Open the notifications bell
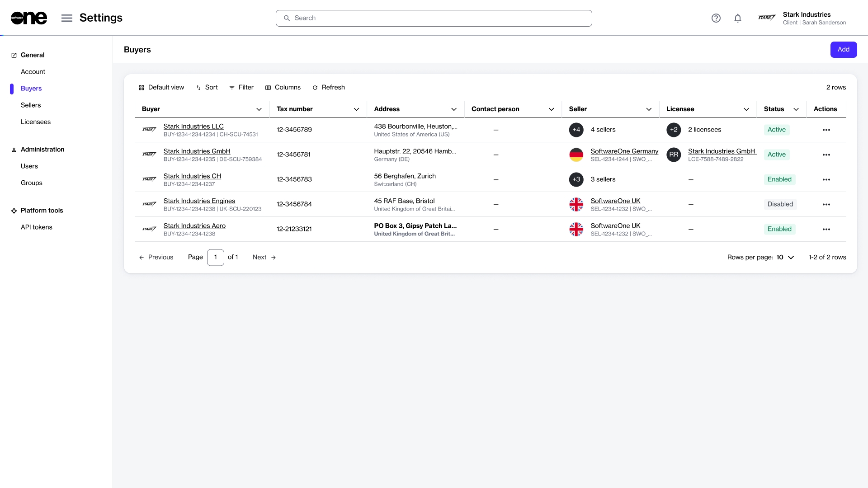Screen dimensions: 868x488 click(x=737, y=18)
